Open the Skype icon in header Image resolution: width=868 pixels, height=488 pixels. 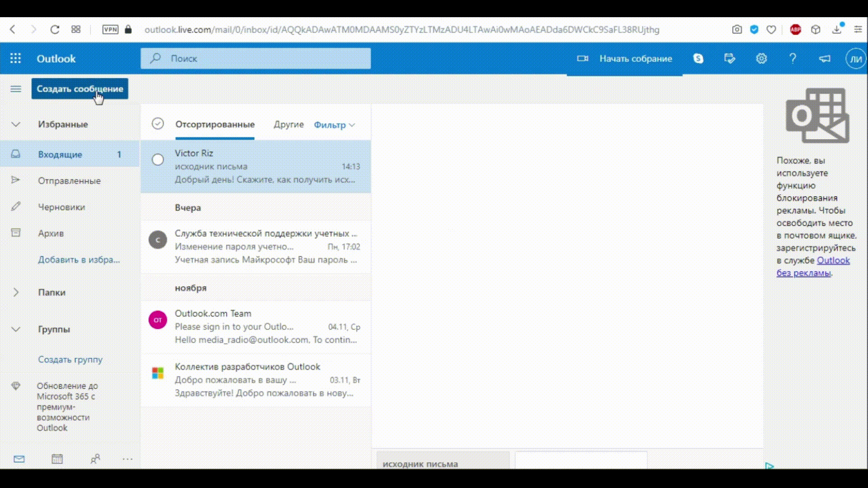click(698, 59)
